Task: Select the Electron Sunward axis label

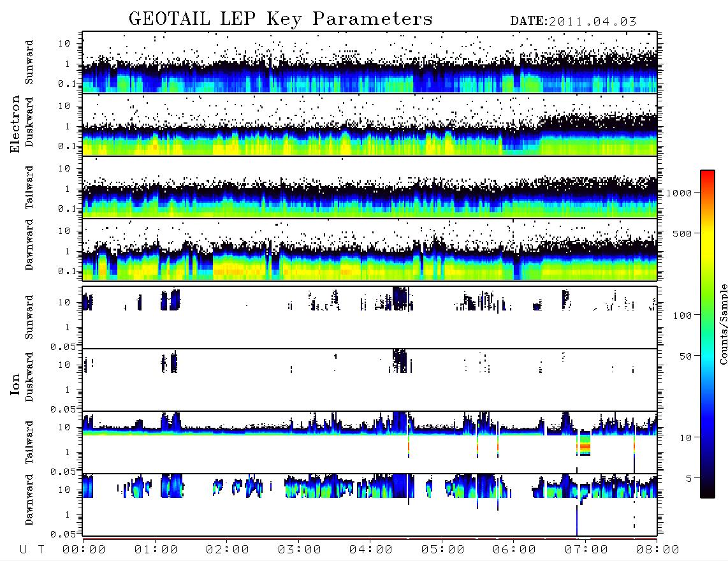Action: click(x=29, y=62)
